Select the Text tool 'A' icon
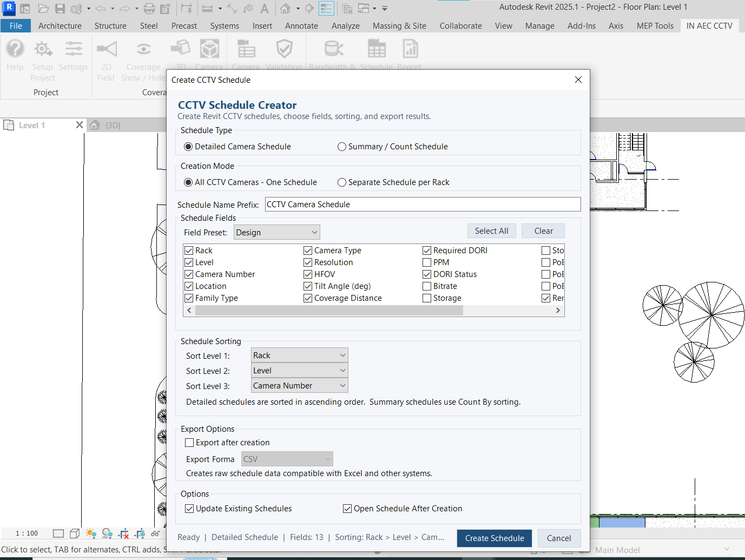Viewport: 745px width, 560px height. coord(265,9)
